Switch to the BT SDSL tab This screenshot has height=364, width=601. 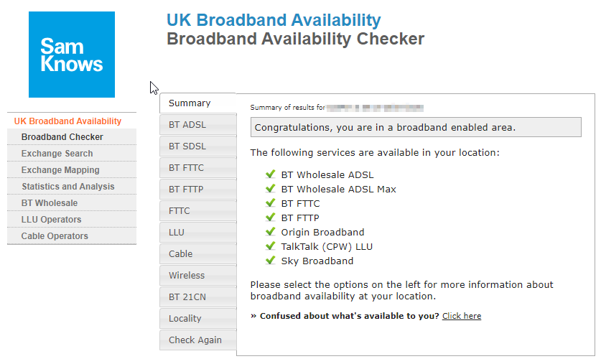(x=197, y=146)
